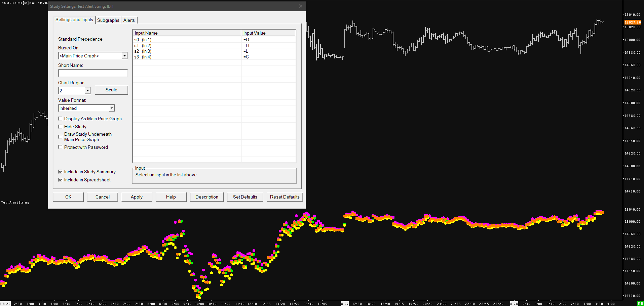Open the Subgraphs tab

tap(108, 20)
